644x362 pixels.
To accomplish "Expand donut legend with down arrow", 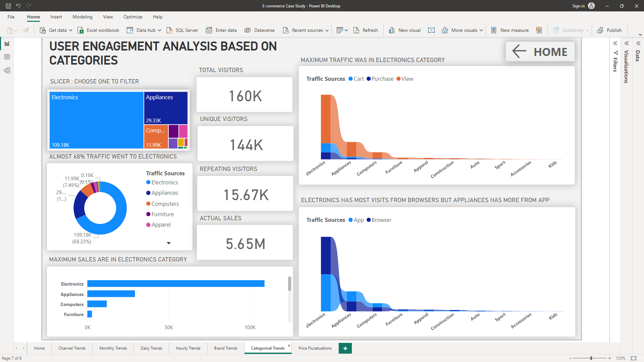I will (x=169, y=243).
